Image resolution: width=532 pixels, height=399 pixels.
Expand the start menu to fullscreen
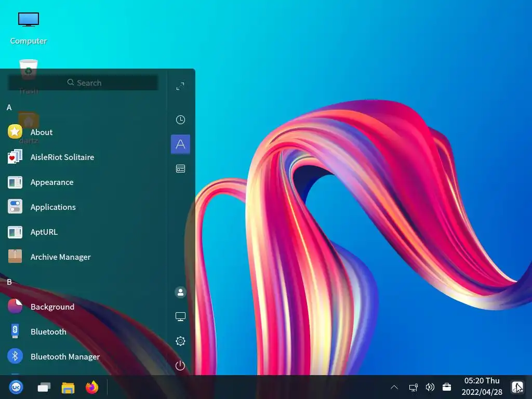[x=180, y=86]
